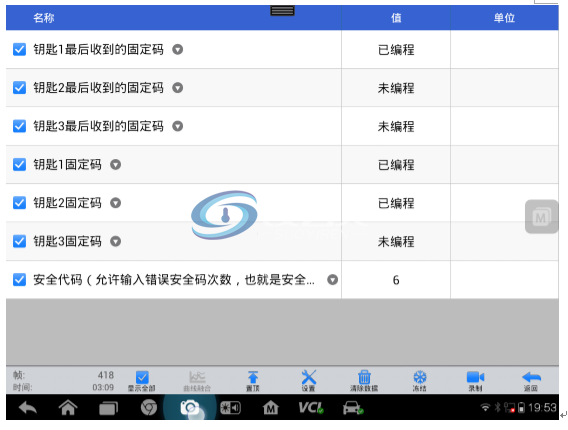Open the VCI connection icon

click(x=311, y=408)
